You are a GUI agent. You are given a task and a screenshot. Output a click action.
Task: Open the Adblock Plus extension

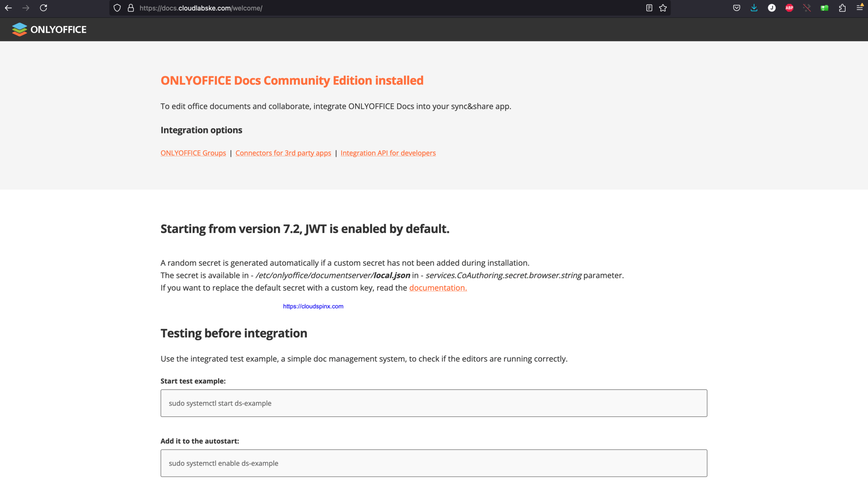[790, 8]
